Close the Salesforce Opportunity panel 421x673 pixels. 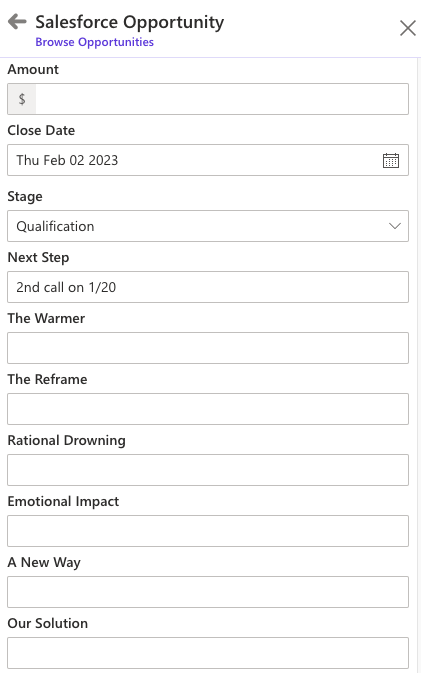[408, 28]
